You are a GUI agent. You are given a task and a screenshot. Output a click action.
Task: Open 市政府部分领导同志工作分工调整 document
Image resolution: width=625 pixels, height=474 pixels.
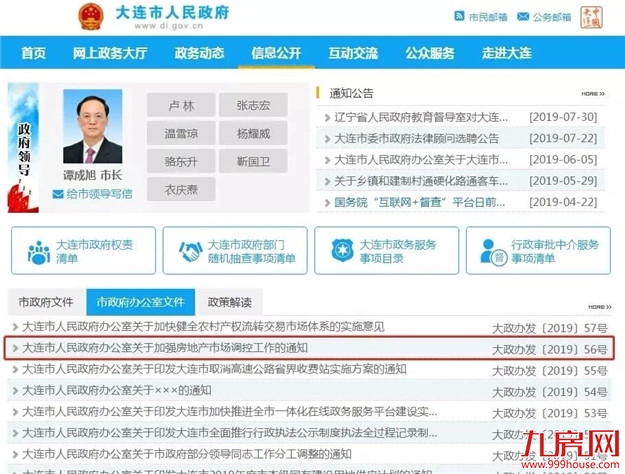187,454
